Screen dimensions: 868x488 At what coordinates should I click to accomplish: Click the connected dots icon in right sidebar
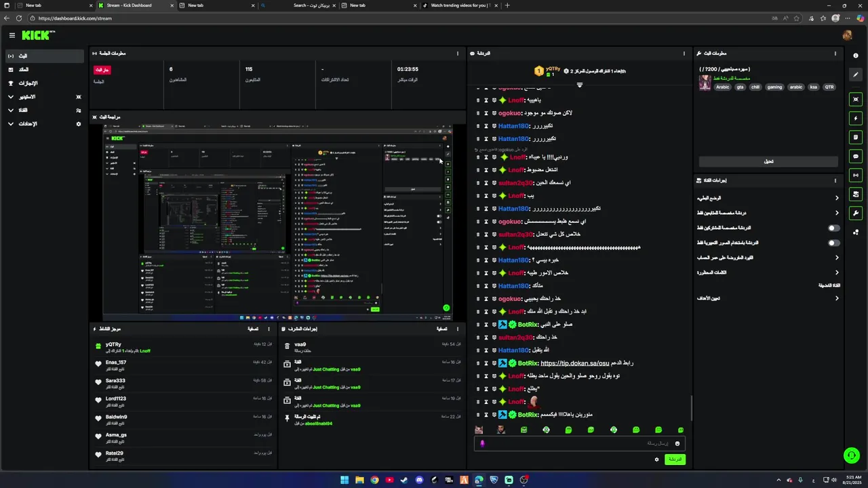(856, 232)
